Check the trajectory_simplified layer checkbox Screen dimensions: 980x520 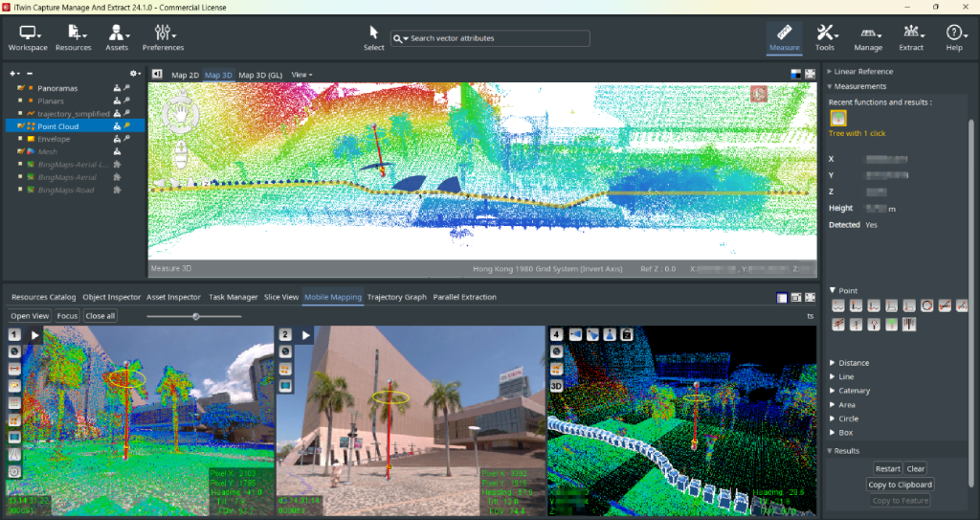[x=21, y=113]
